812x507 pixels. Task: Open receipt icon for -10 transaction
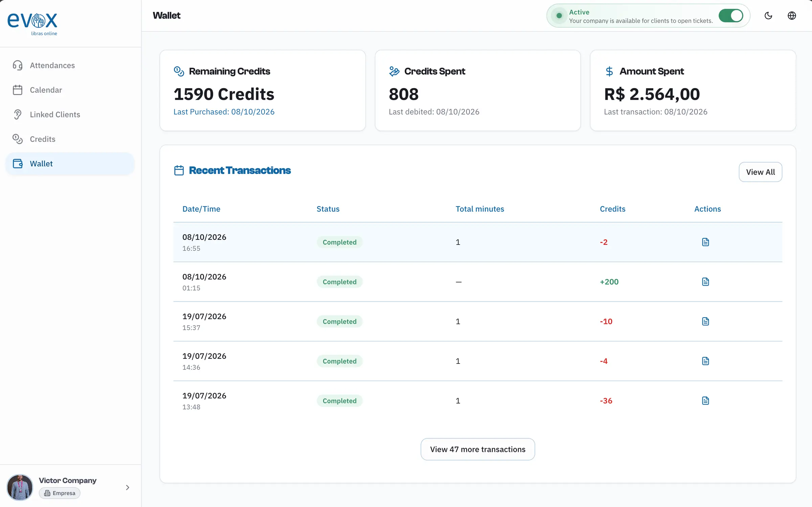click(705, 321)
